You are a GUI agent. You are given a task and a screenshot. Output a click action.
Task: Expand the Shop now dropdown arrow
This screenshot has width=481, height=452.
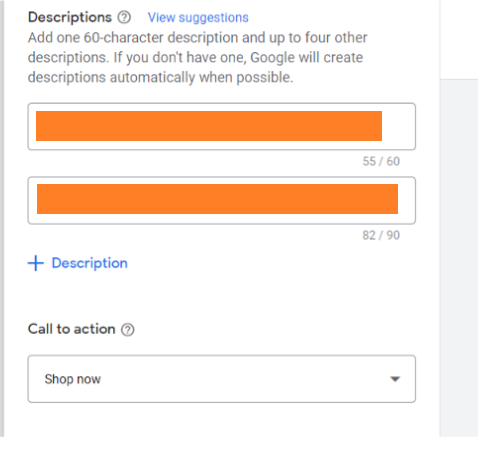[395, 379]
